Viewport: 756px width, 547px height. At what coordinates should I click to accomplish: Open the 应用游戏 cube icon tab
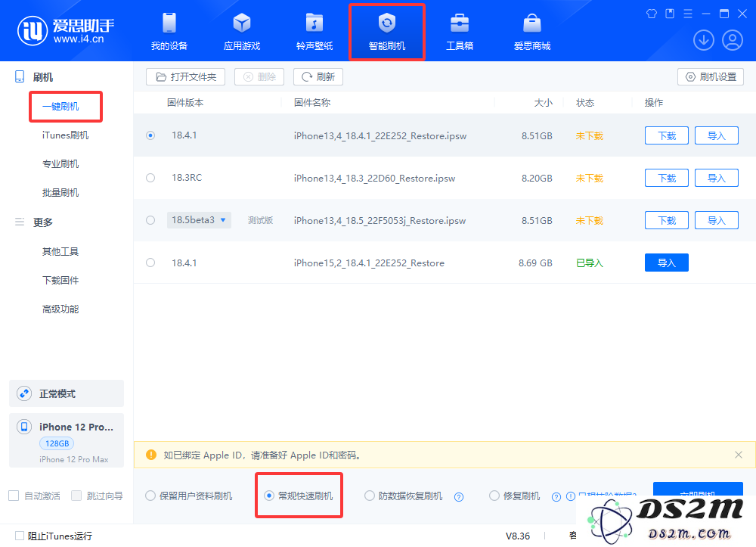click(242, 31)
